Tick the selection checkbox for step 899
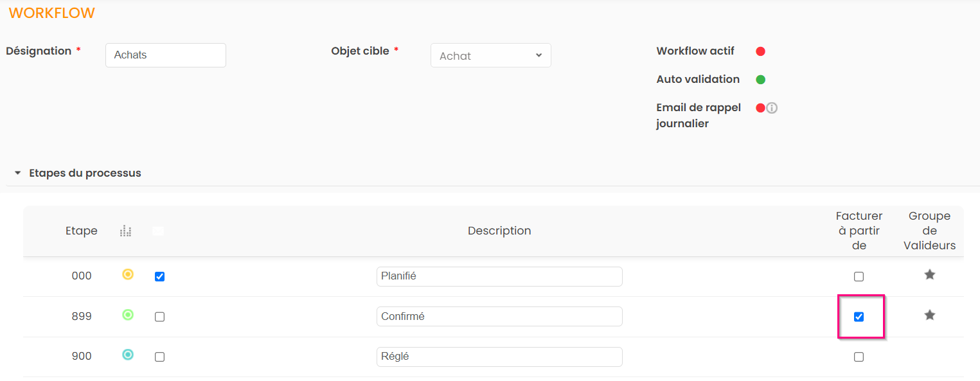The height and width of the screenshot is (381, 980). [x=160, y=317]
